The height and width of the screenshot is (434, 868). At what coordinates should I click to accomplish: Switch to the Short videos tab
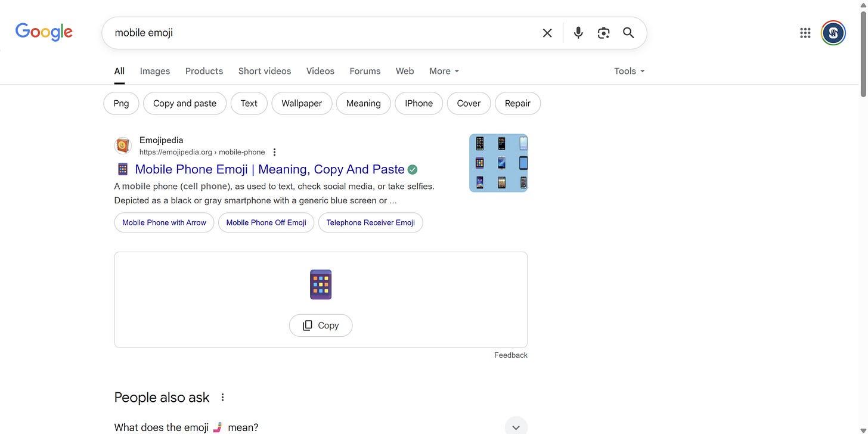265,71
